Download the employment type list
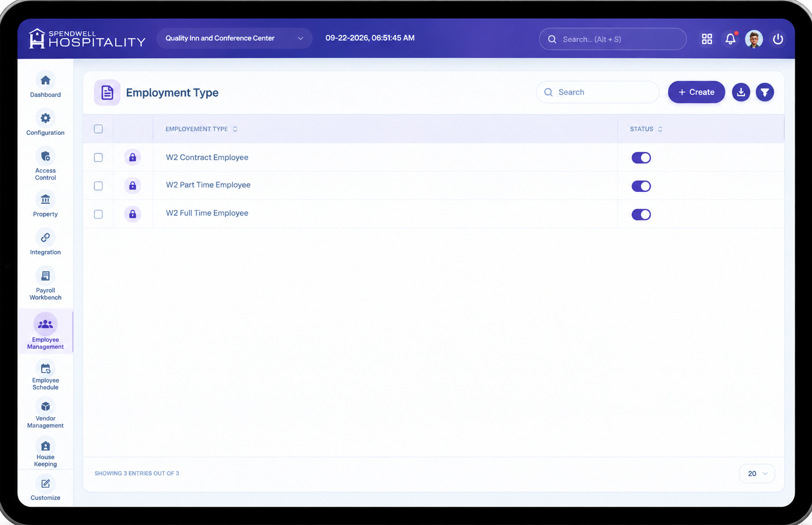Viewport: 812px width, 525px height. coord(741,92)
